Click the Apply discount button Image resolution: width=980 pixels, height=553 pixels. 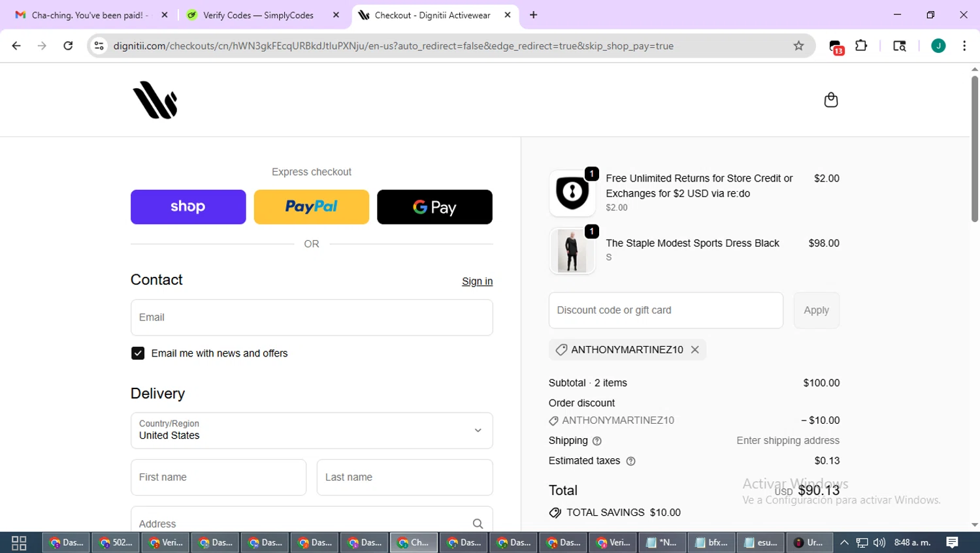tap(817, 310)
